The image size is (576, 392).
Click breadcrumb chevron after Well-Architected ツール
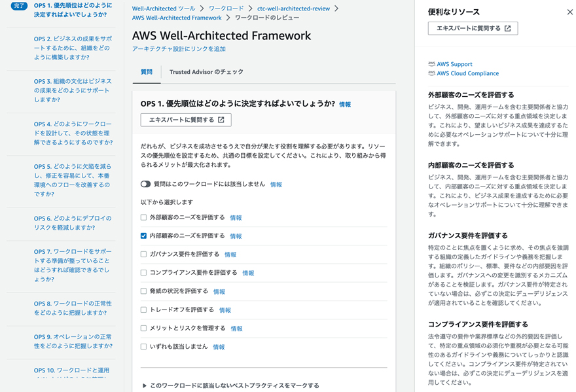click(202, 9)
